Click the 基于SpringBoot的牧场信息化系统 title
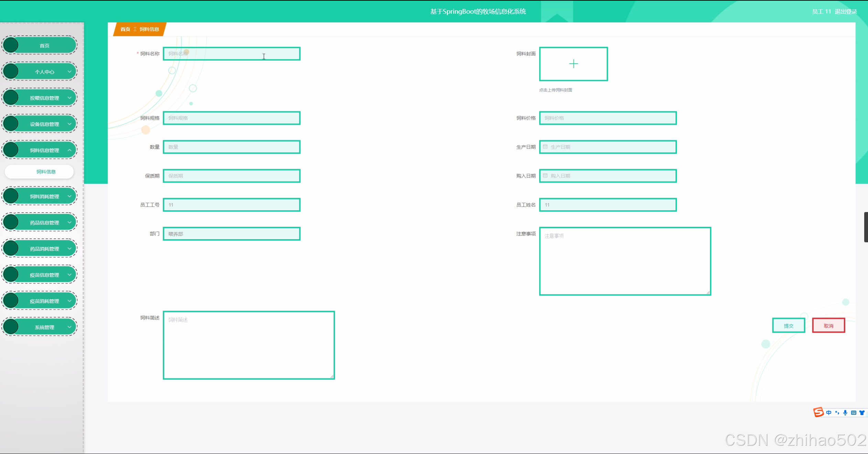The image size is (868, 454). pyautogui.click(x=478, y=11)
